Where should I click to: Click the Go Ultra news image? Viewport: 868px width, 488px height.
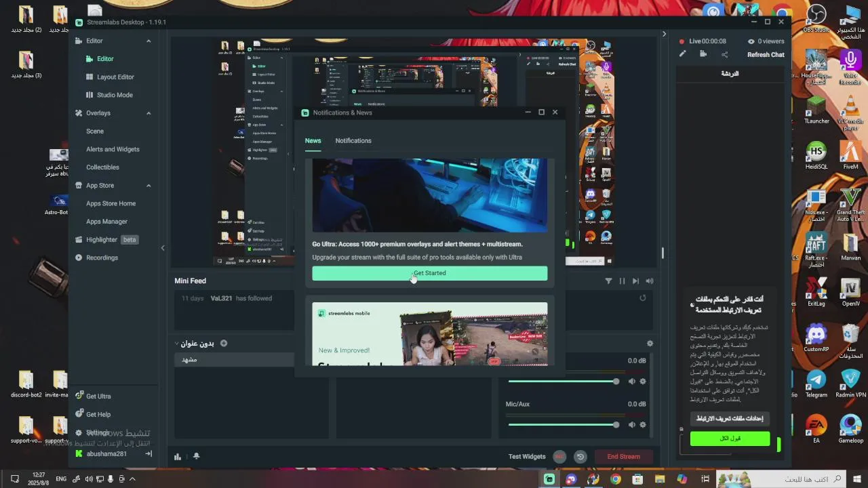point(430,195)
